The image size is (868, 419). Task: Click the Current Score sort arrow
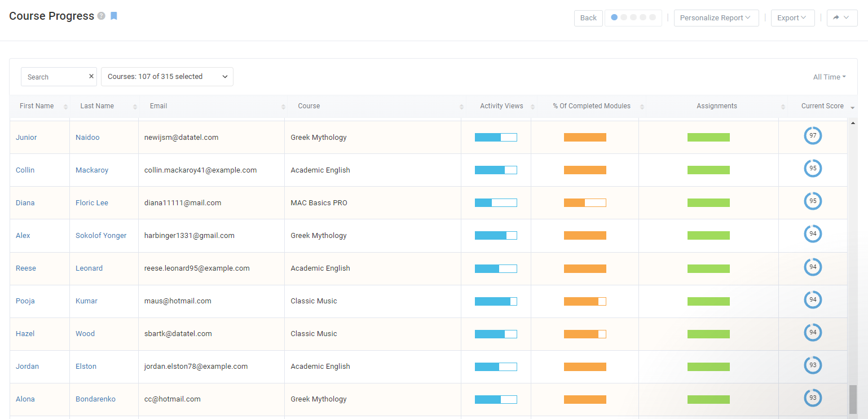tap(852, 107)
